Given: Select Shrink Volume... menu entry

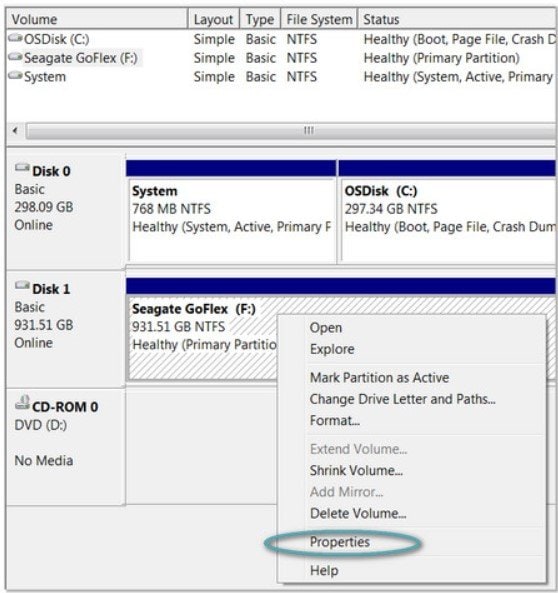Looking at the screenshot, I should coord(356,470).
